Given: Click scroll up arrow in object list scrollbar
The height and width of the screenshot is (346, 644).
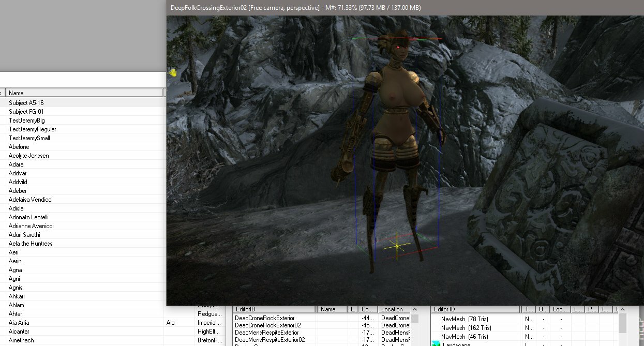Looking at the screenshot, I should (x=622, y=309).
